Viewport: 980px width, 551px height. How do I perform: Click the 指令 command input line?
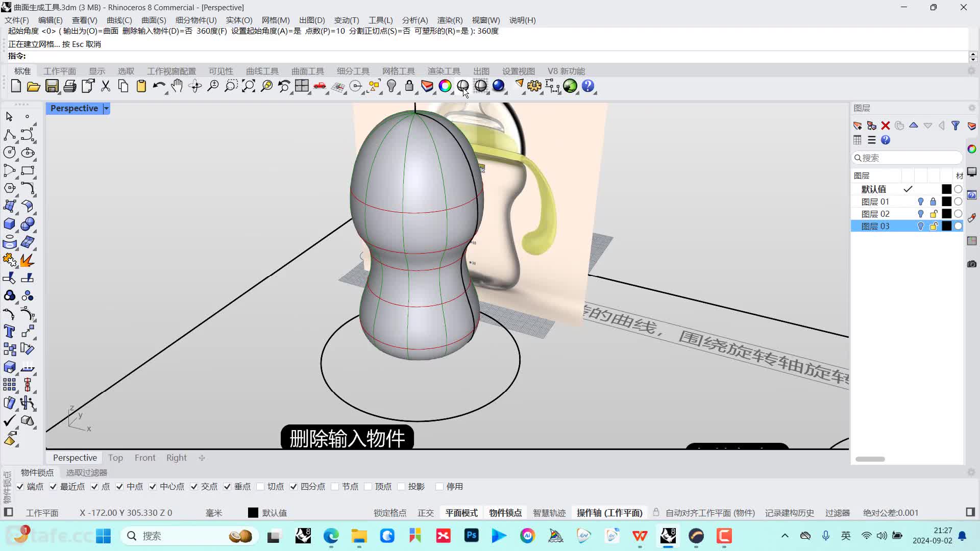click(x=487, y=56)
